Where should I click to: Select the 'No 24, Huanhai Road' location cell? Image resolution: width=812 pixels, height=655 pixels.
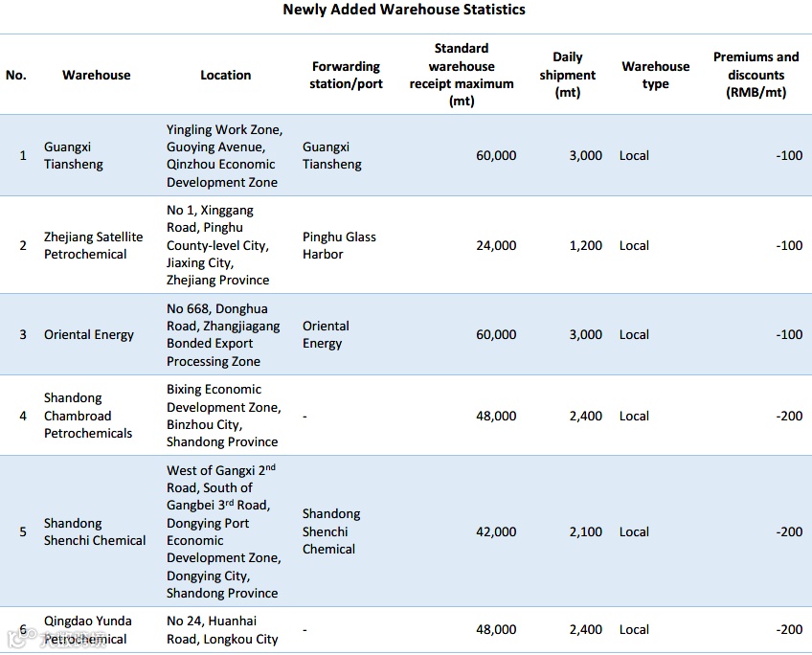(222, 630)
